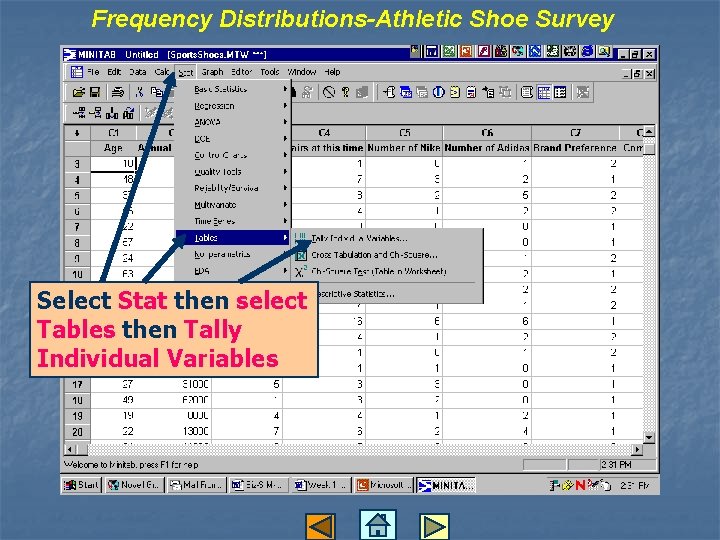Switch to MINITAB taskbar button
The height and width of the screenshot is (540, 720).
tap(445, 485)
